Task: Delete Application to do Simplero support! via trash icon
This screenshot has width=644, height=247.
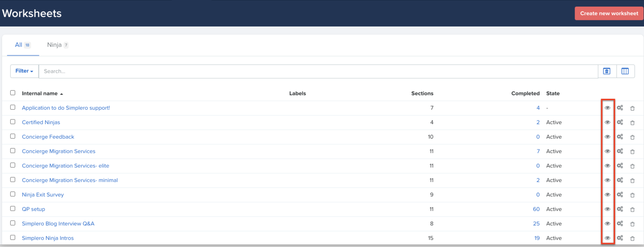Action: 632,108
